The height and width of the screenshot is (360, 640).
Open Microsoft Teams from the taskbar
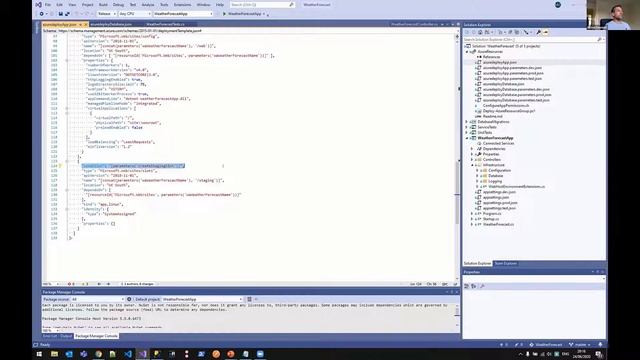tap(84, 354)
